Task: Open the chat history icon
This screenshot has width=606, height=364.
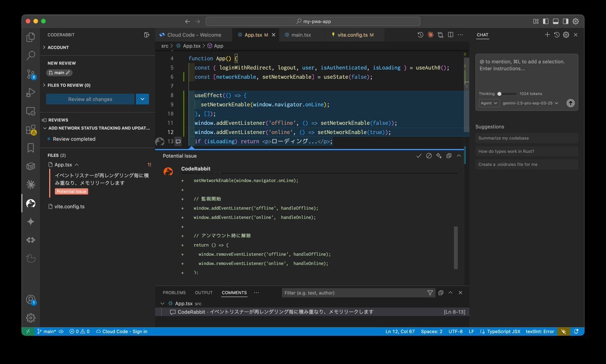Action: pyautogui.click(x=557, y=35)
